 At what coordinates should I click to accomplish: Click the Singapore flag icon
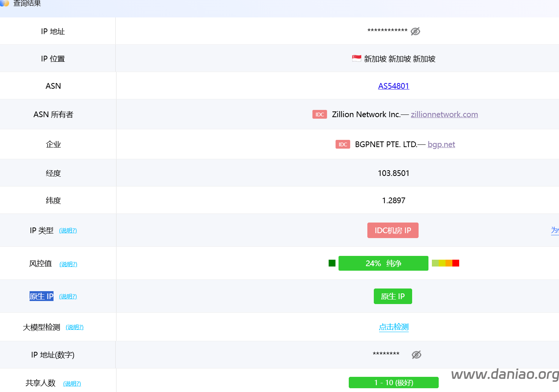click(x=356, y=58)
